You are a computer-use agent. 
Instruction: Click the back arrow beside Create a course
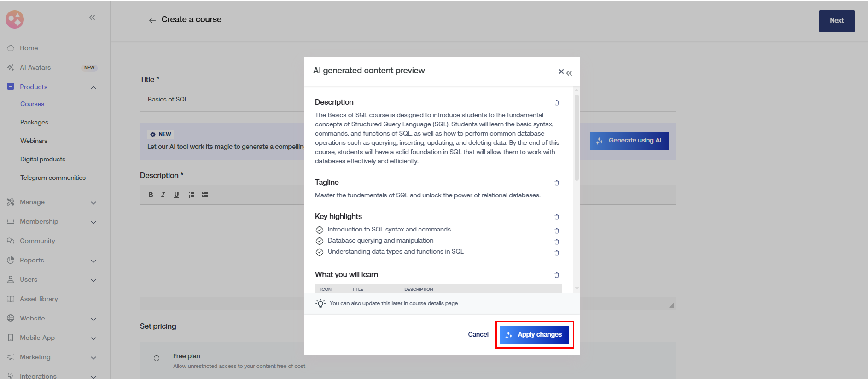(152, 20)
